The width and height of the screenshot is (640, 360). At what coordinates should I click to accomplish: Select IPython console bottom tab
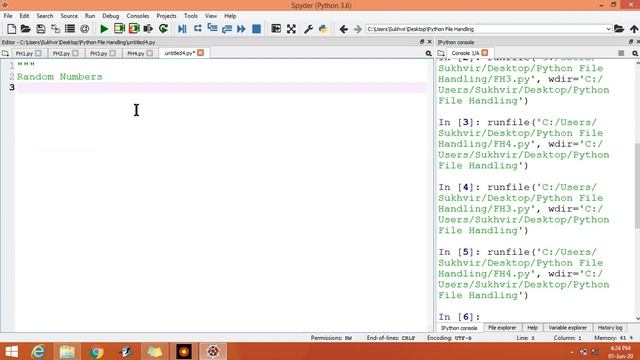pos(459,328)
